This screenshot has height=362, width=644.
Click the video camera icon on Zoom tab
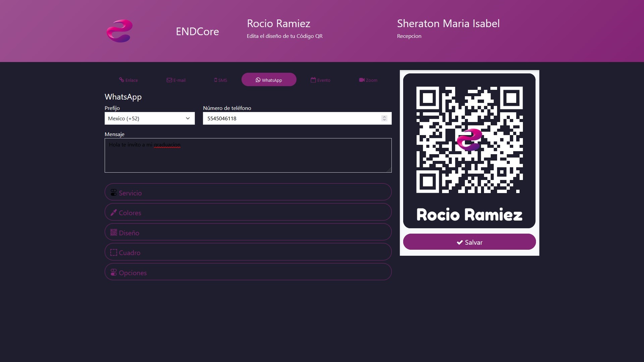[x=362, y=80]
